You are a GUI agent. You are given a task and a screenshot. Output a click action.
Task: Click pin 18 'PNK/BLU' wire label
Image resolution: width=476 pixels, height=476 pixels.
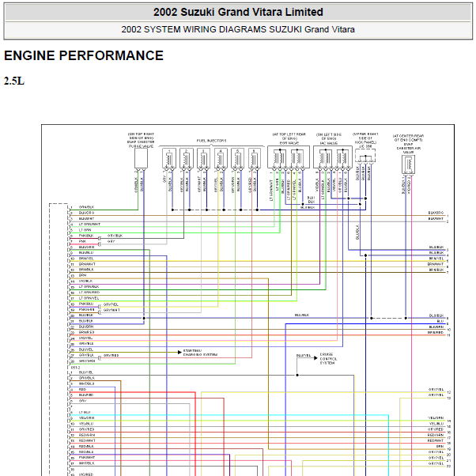(x=86, y=304)
